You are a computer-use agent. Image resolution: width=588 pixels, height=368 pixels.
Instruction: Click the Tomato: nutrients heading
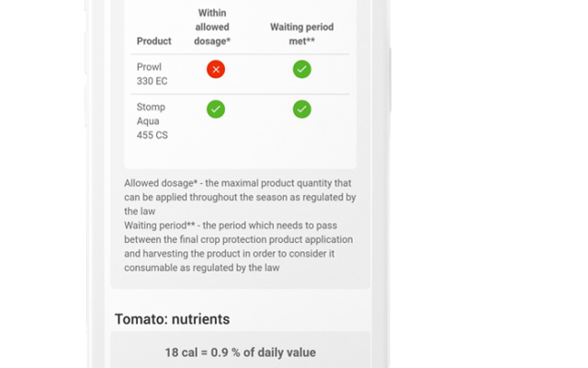pyautogui.click(x=172, y=319)
